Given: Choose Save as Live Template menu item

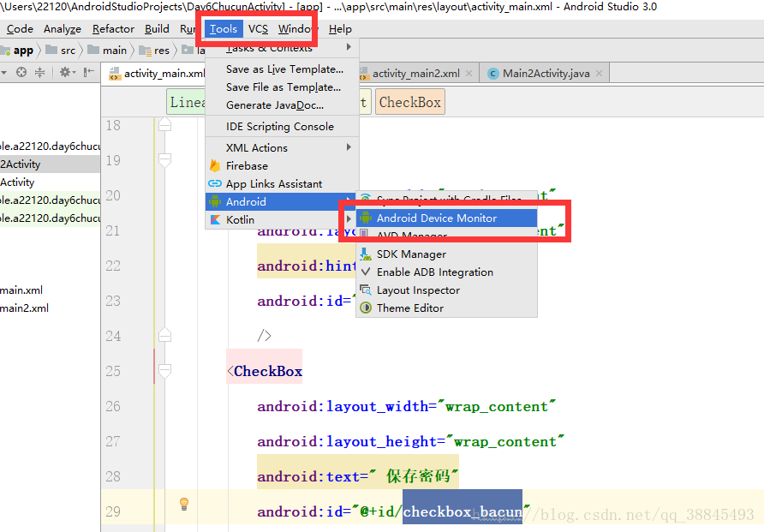Looking at the screenshot, I should (282, 69).
